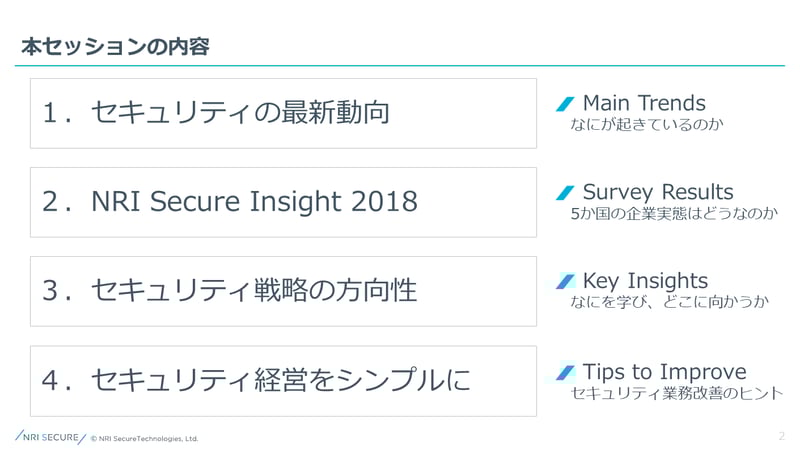
Task: Click the Key Insights heading
Action: (x=645, y=281)
